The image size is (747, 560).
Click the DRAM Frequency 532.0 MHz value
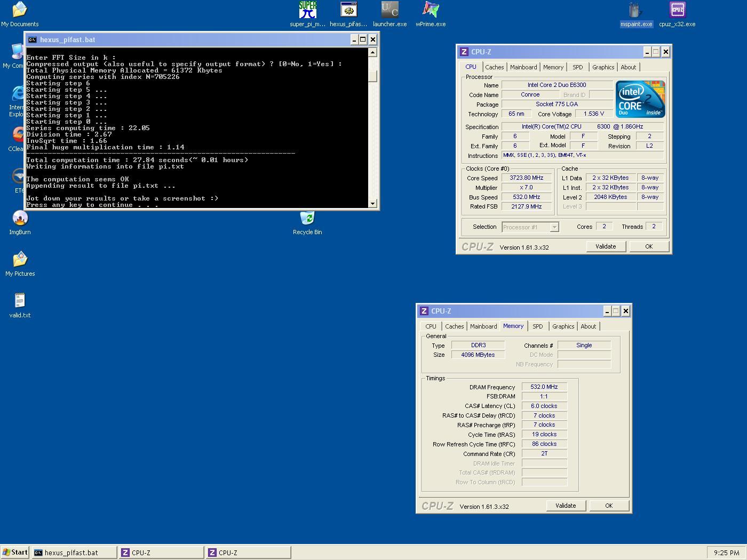544,387
